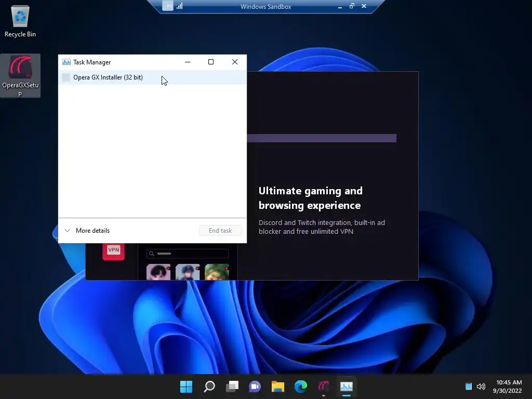Minimize the Task Manager window

pos(187,62)
